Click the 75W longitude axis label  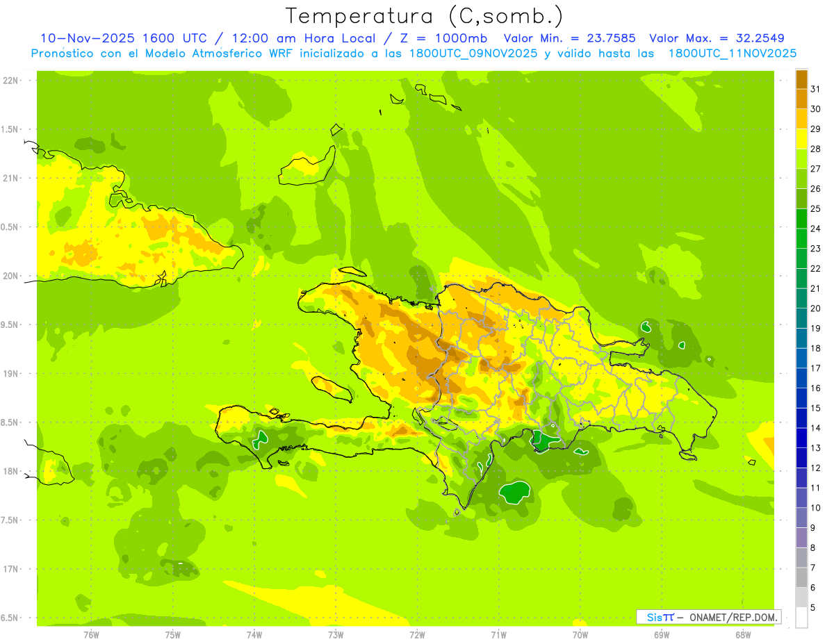coord(173,635)
